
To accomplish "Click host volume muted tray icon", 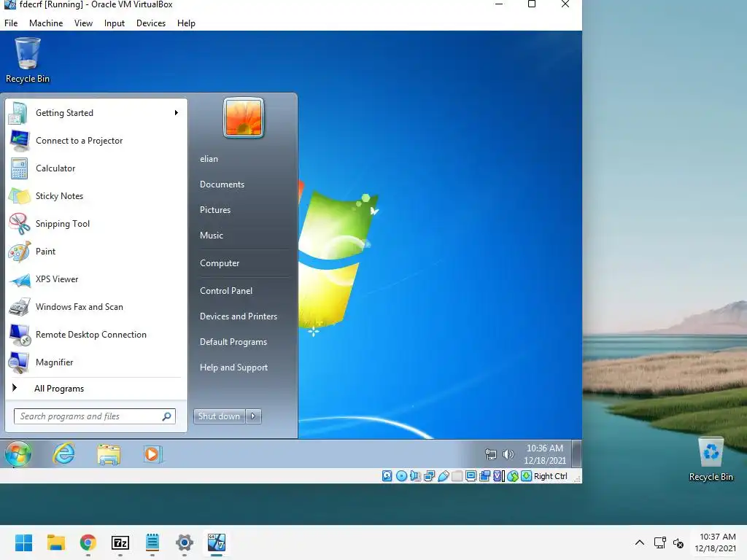I will (678, 542).
